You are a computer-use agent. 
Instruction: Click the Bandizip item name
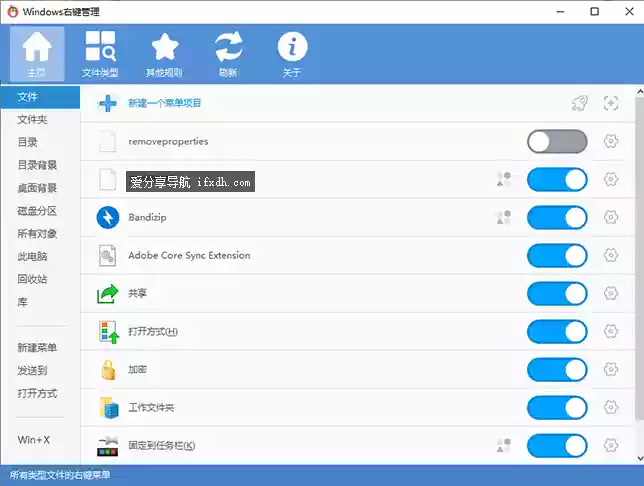tap(147, 217)
